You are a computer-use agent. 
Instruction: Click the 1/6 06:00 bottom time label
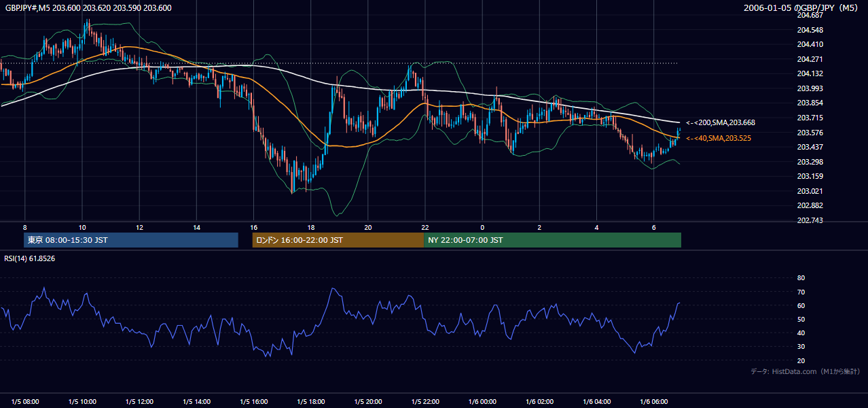click(653, 401)
